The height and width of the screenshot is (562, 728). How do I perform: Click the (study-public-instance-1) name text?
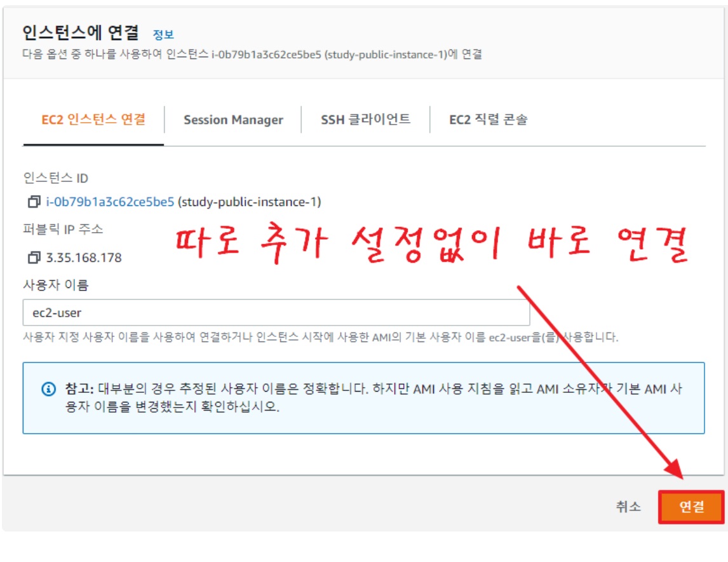pos(250,202)
